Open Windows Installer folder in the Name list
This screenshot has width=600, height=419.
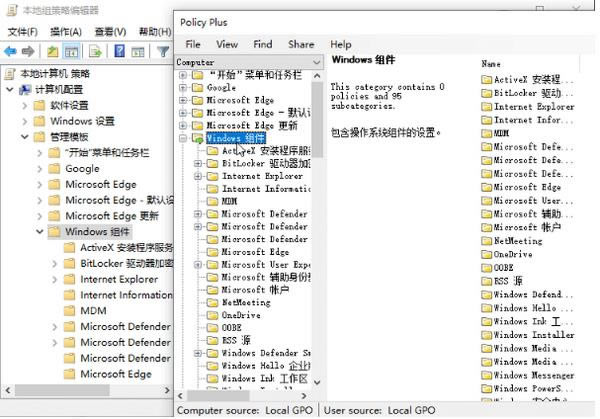(x=528, y=335)
